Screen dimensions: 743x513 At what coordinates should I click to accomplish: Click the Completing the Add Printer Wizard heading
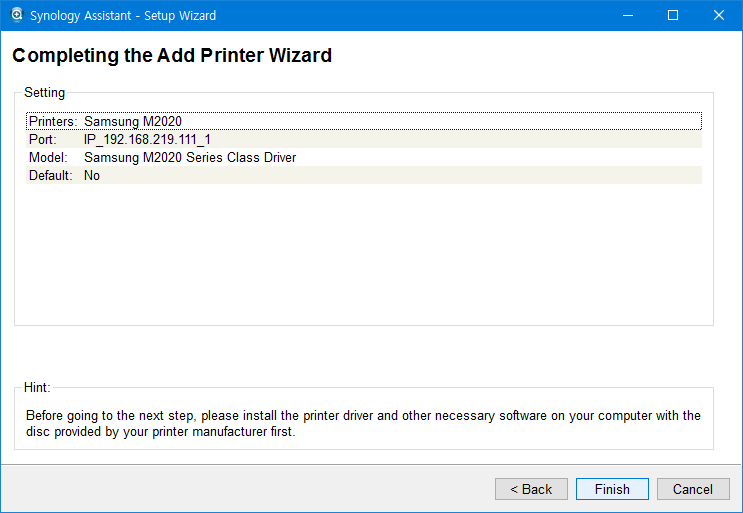click(x=172, y=56)
